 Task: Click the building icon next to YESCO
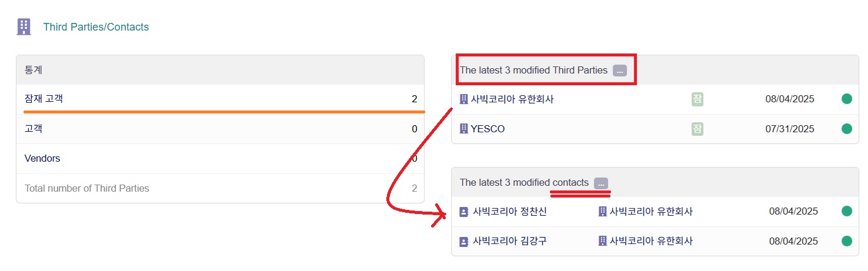tap(463, 129)
